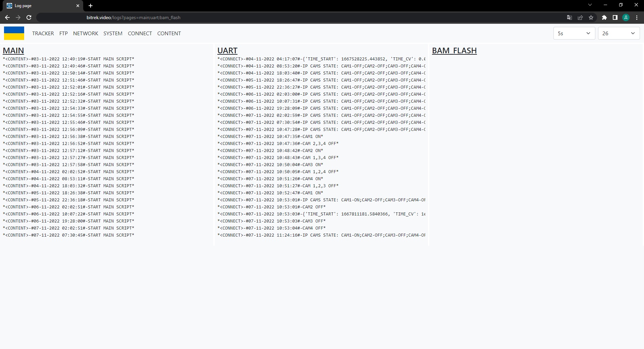
Task: Open the NETWORK menu item
Action: [86, 33]
